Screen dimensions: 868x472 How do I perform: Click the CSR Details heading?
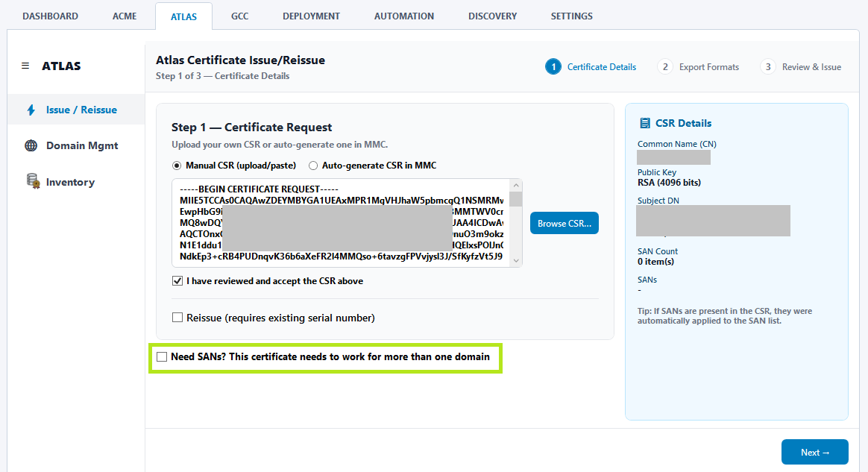click(x=684, y=123)
